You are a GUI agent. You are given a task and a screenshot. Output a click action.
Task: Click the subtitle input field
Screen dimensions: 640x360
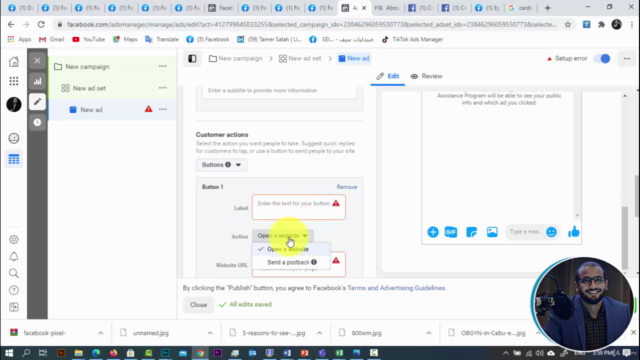pos(279,91)
